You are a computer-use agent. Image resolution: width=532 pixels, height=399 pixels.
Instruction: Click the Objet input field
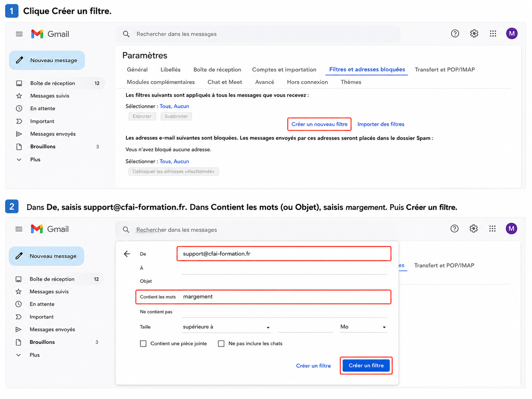(284, 281)
